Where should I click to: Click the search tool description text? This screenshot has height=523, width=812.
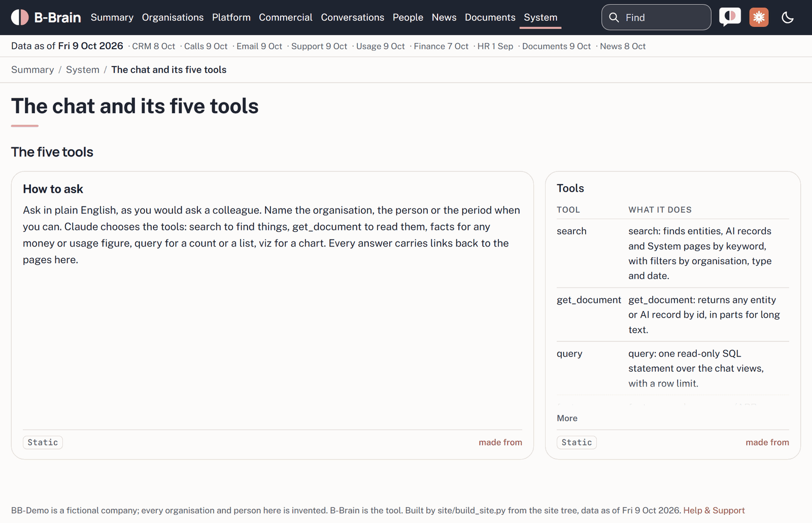700,253
